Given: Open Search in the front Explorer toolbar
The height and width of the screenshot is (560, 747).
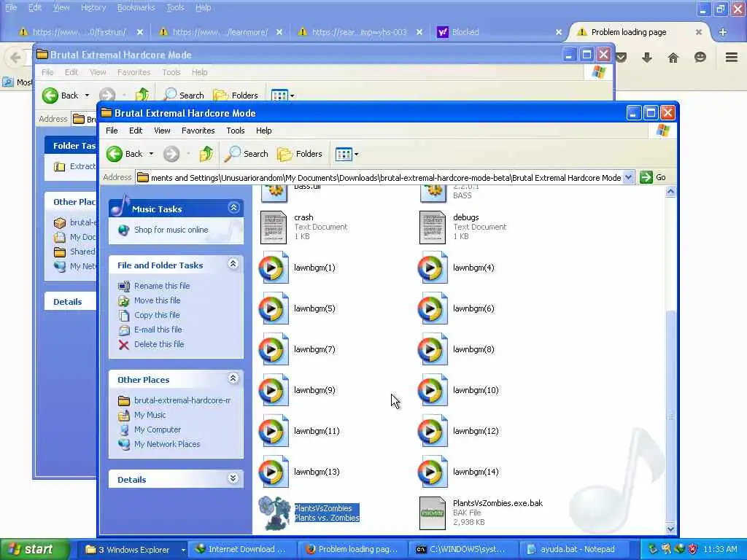Looking at the screenshot, I should point(247,154).
